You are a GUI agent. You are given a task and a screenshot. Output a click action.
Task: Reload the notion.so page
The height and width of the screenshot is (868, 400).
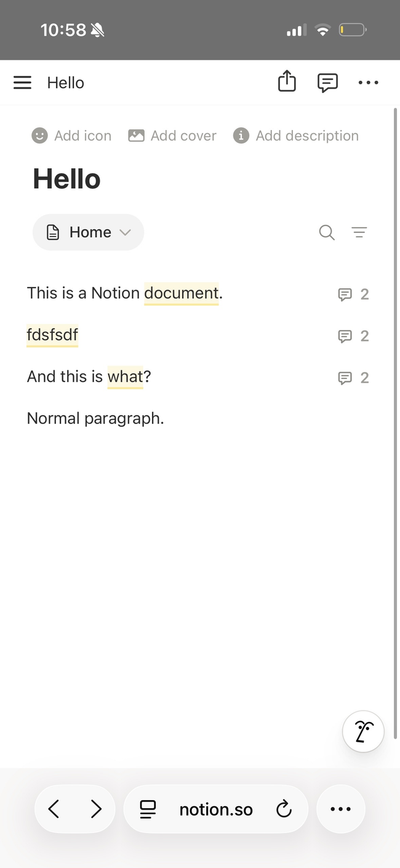pos(284,809)
